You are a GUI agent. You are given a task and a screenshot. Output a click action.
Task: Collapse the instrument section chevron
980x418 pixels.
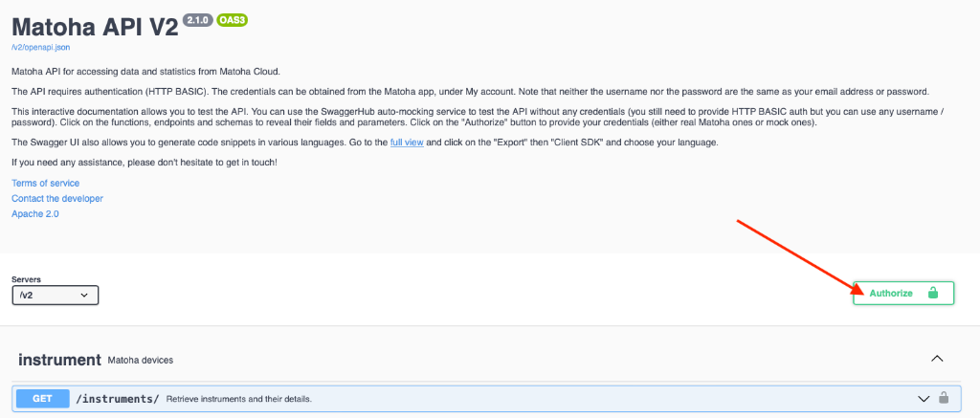tap(936, 359)
